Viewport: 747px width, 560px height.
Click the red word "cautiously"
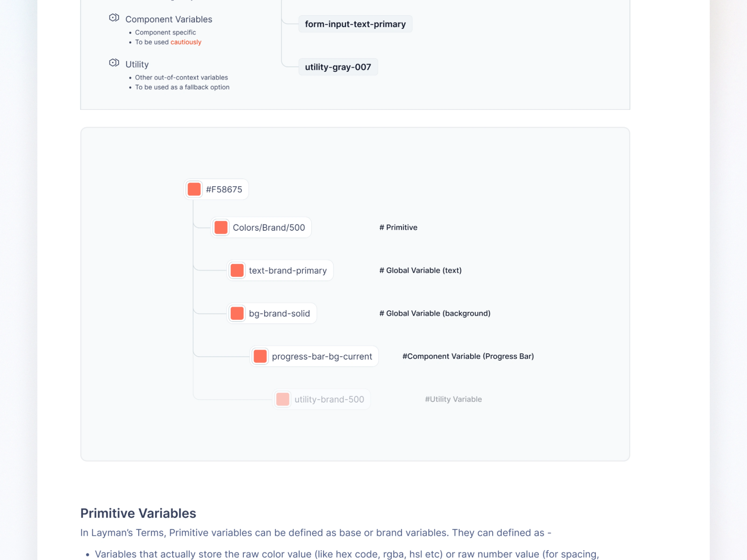click(x=186, y=42)
